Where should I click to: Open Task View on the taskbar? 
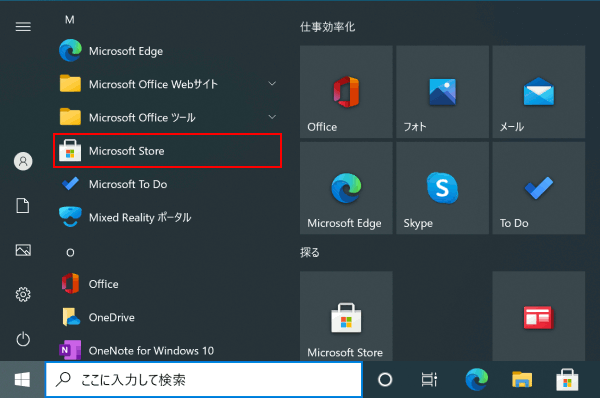coord(429,380)
